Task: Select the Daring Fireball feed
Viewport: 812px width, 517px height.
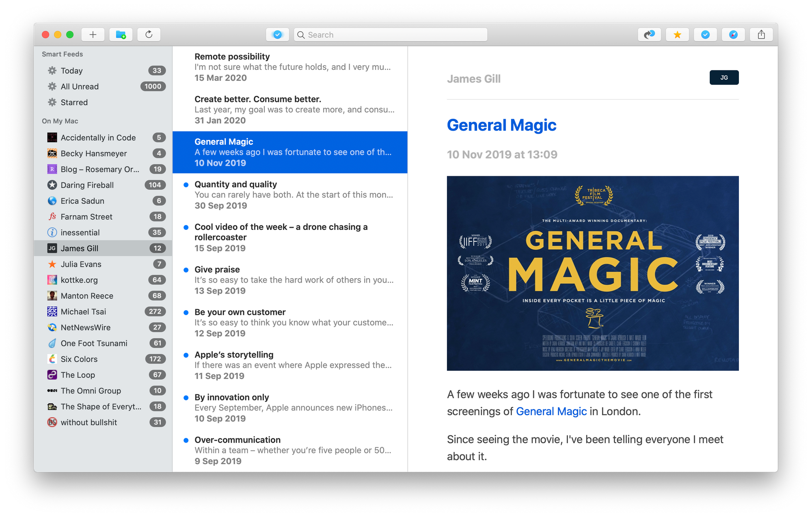Action: 87,185
